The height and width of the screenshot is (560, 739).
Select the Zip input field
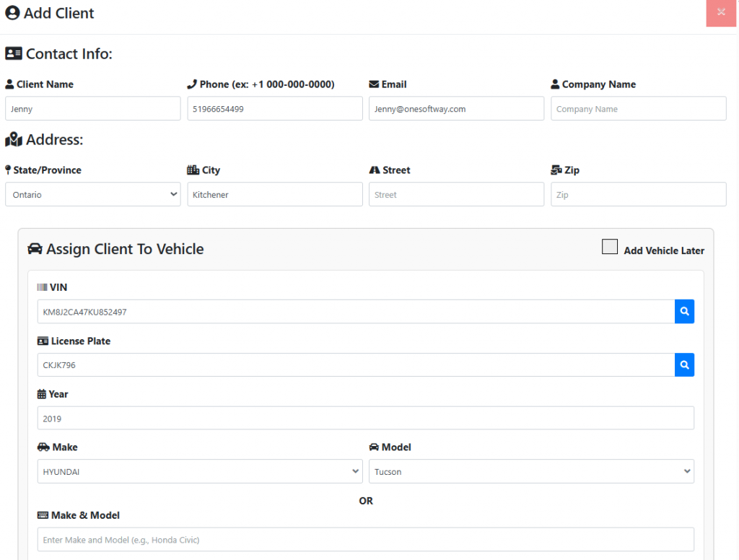click(638, 194)
